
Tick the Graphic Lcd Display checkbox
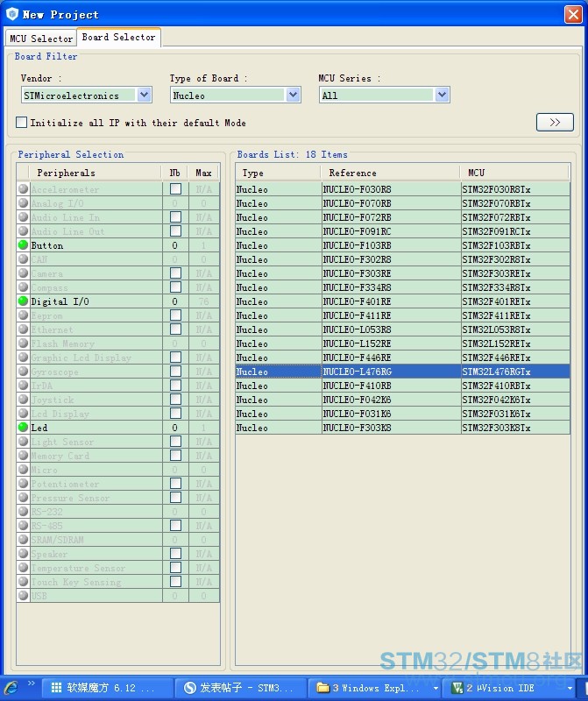[176, 357]
